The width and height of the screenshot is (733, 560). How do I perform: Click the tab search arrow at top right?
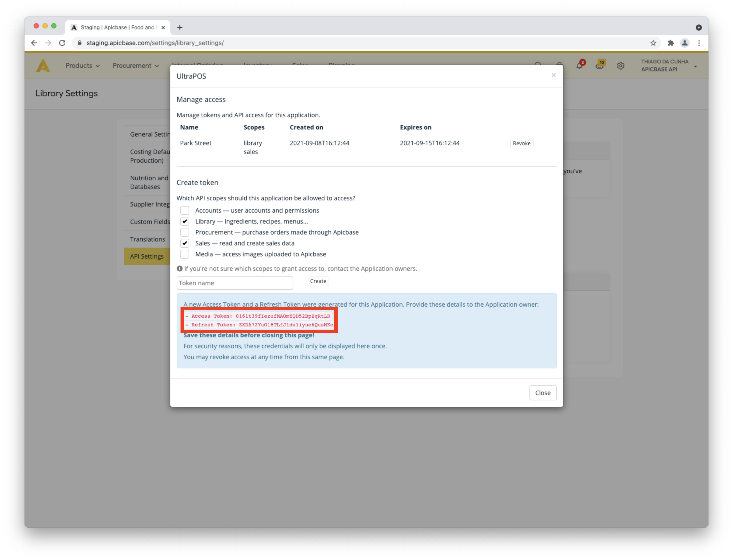click(699, 27)
